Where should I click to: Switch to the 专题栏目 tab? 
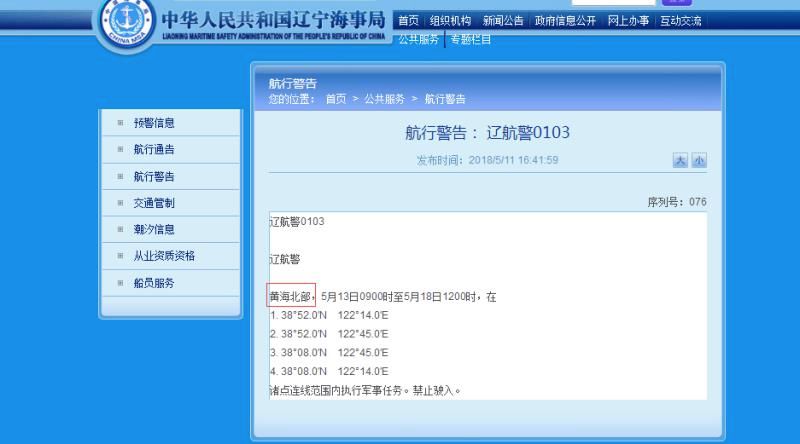click(470, 39)
